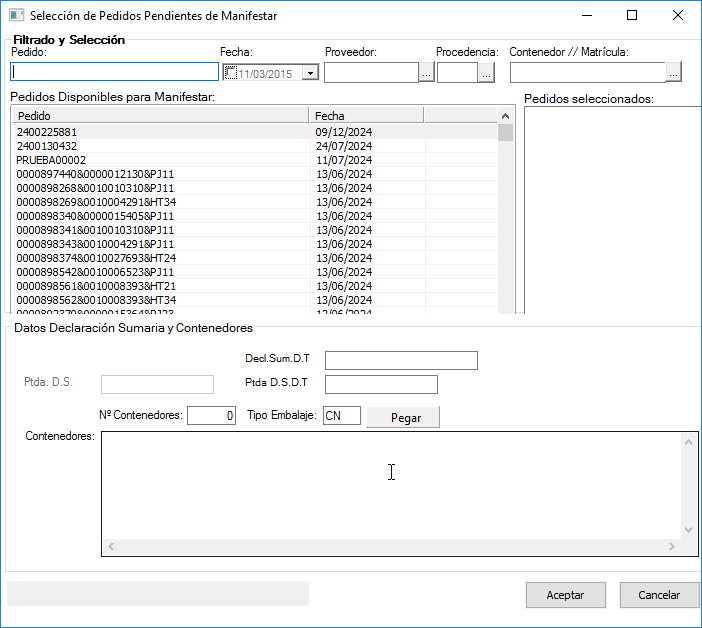Click the window icon in title bar

16,16
